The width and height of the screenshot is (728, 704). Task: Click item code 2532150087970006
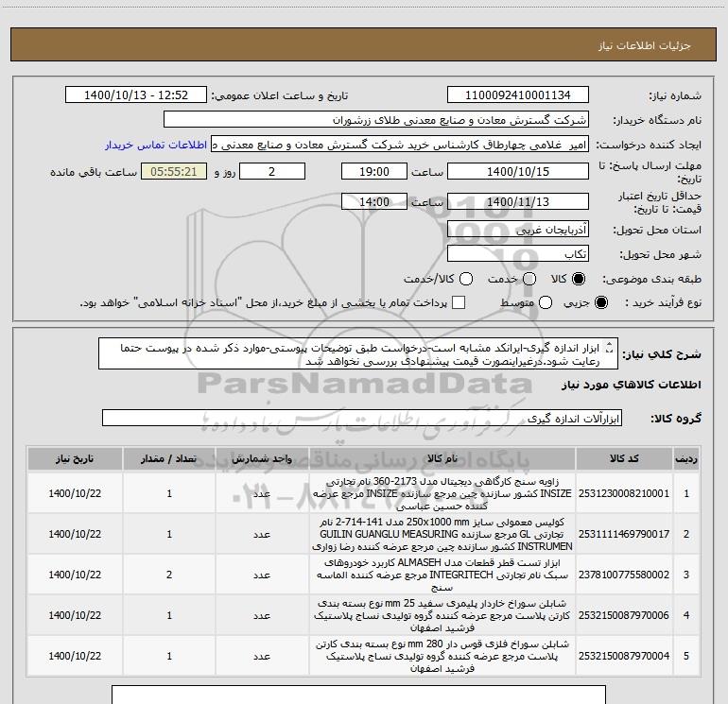tap(624, 615)
